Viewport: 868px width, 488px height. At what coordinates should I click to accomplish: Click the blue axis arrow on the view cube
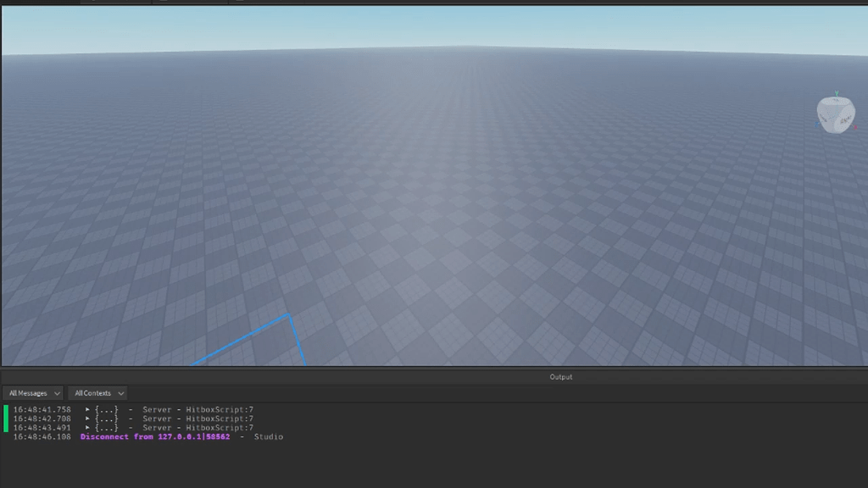tap(817, 125)
